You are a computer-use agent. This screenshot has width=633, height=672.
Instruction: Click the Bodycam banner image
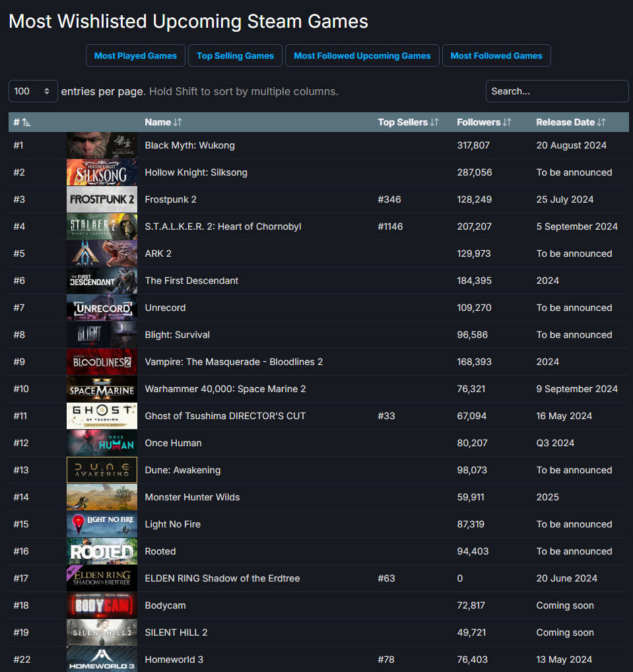tap(102, 605)
